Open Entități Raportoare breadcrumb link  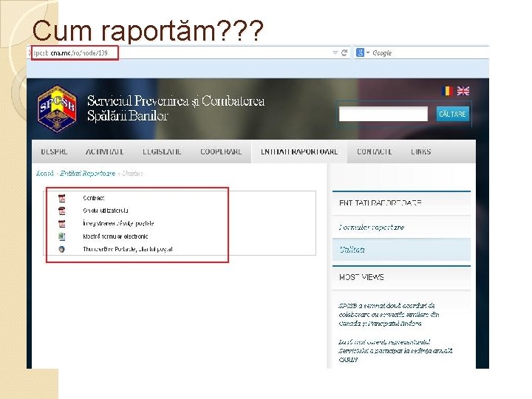click(x=88, y=174)
